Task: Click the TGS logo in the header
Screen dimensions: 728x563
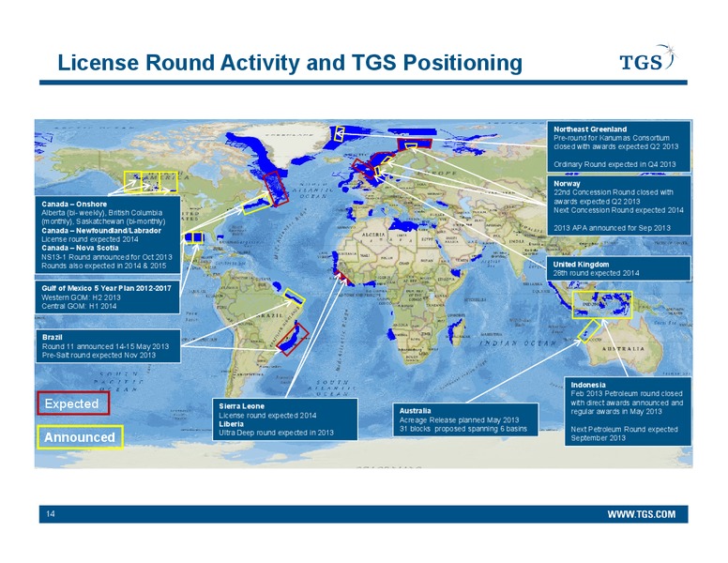Action: tap(648, 58)
